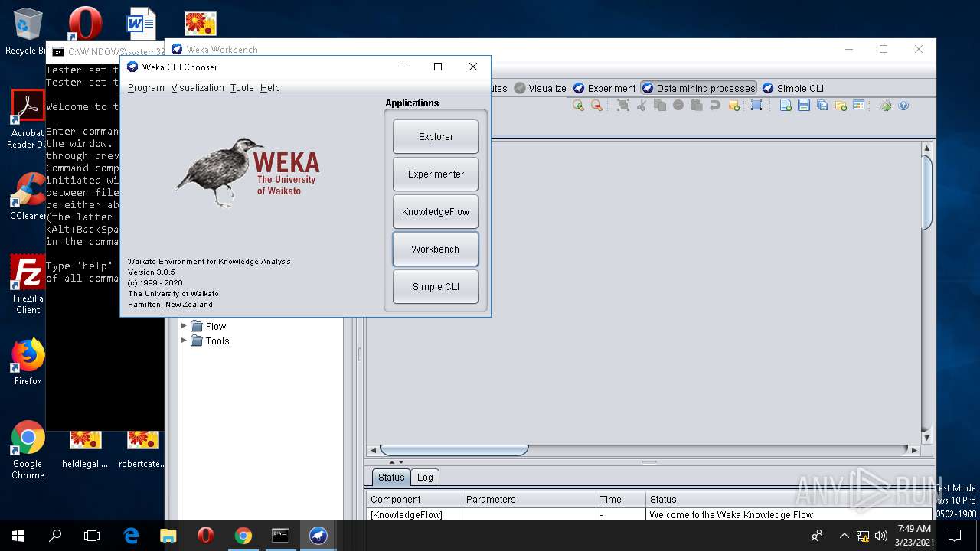Select the Status tab

pos(391,478)
